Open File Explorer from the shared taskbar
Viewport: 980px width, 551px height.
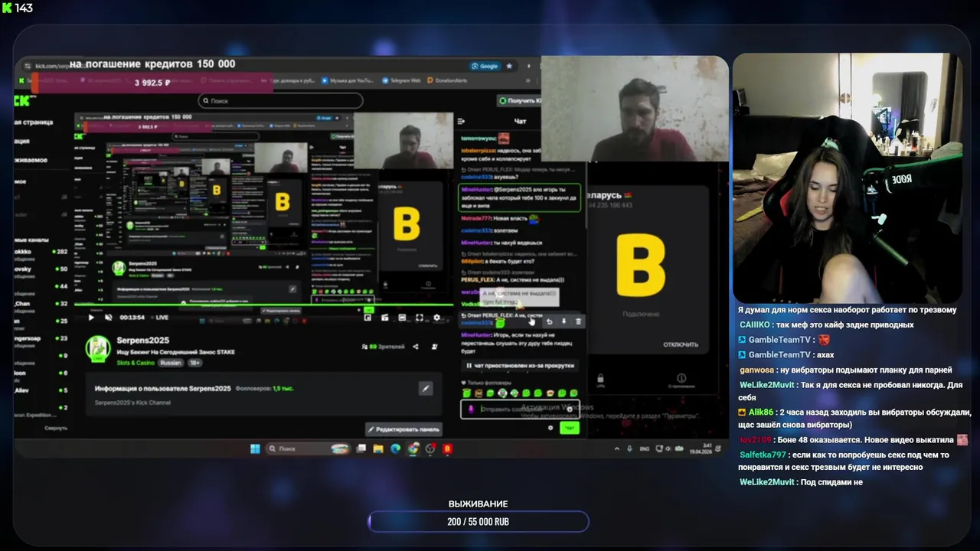pos(378,448)
